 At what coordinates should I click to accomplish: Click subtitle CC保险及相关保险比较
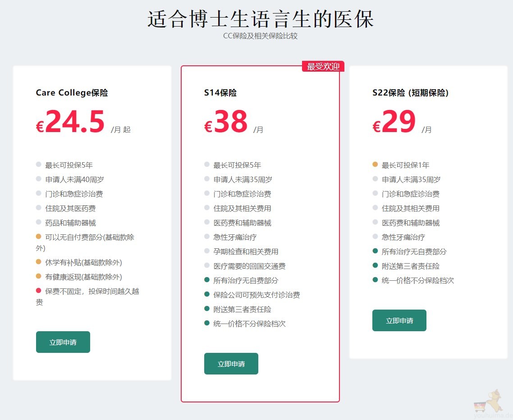[x=260, y=36]
